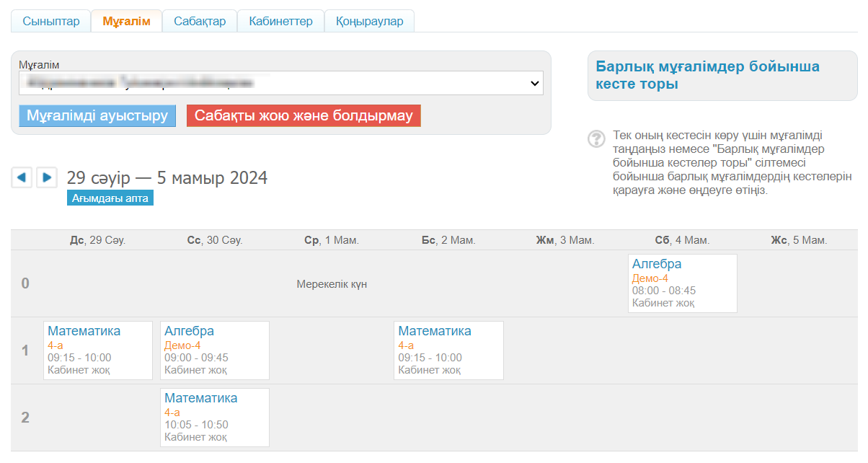
Task: Click the Мұғалімді ауыстыру button
Action: coord(97,115)
